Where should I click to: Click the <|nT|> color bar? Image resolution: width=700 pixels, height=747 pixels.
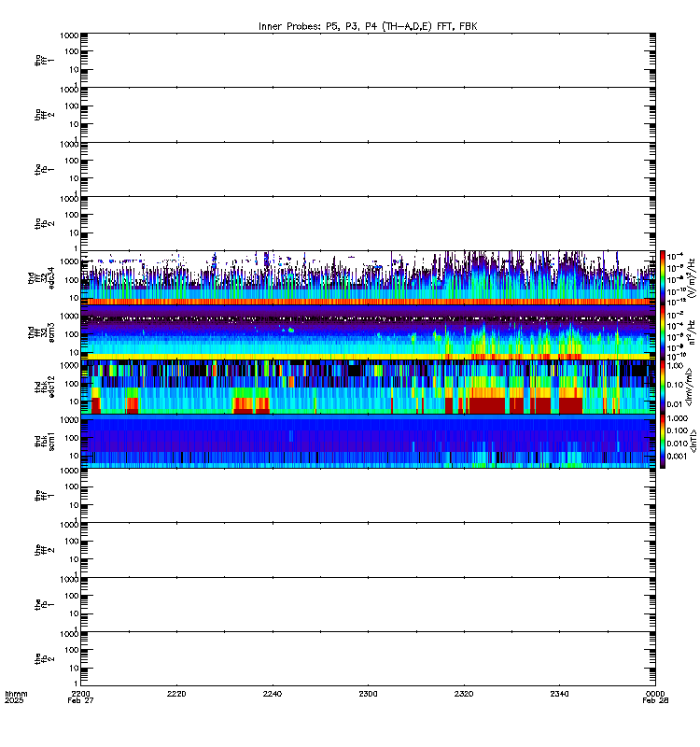(x=663, y=441)
